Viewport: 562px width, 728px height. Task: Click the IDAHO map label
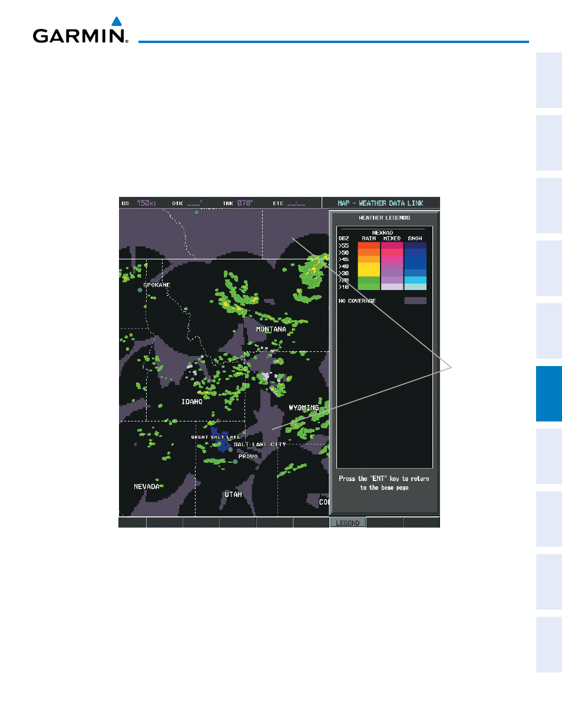(192, 402)
